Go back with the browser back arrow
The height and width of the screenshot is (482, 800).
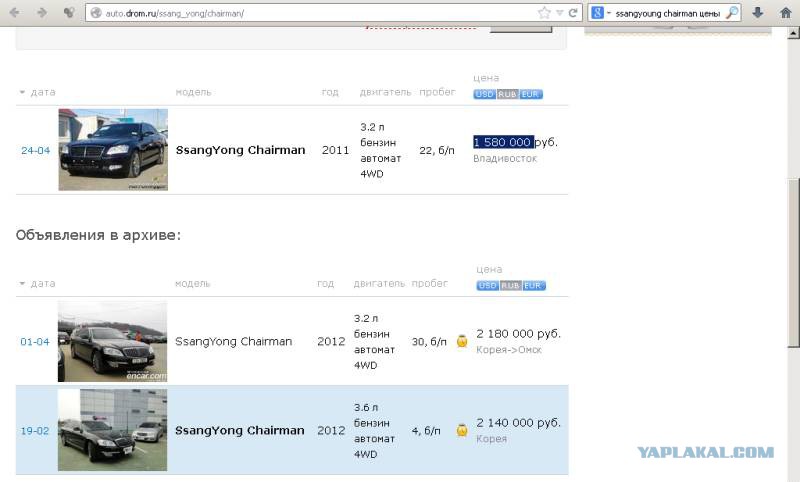tap(14, 12)
